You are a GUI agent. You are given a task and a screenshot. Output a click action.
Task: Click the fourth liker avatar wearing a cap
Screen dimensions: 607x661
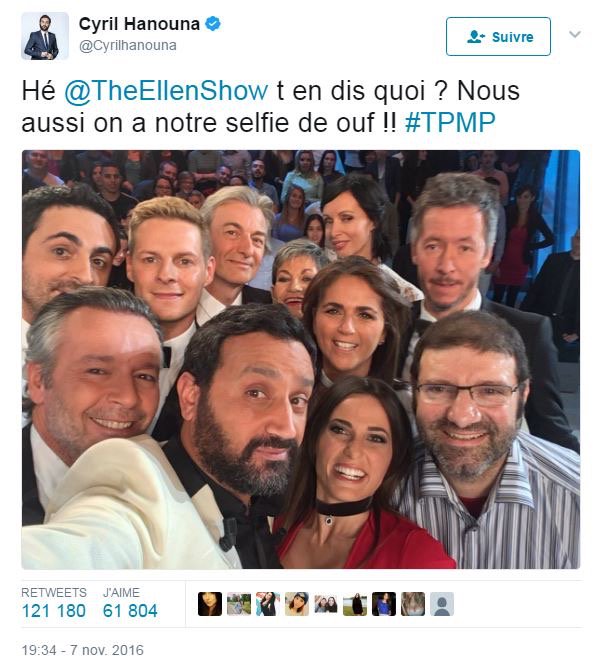click(297, 604)
